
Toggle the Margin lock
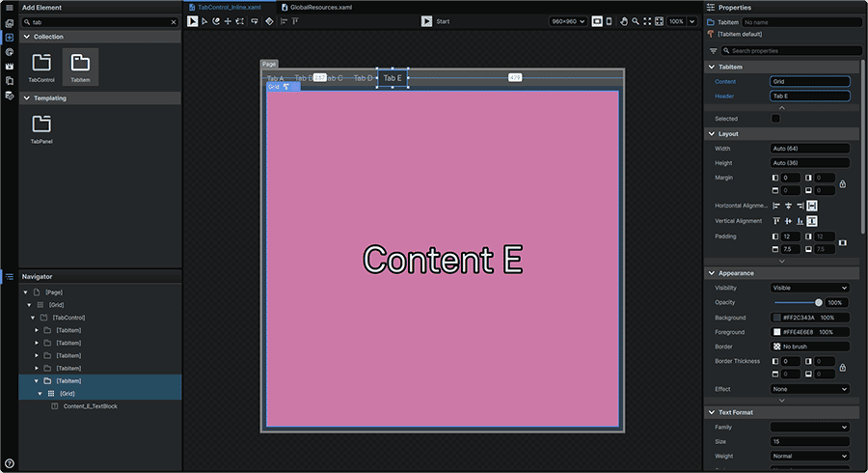tap(843, 183)
